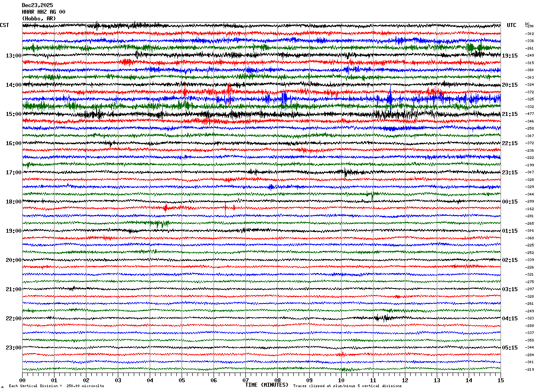Click the Each Vertical Division microvolts note
The height and width of the screenshot is (392, 536).
click(57, 386)
